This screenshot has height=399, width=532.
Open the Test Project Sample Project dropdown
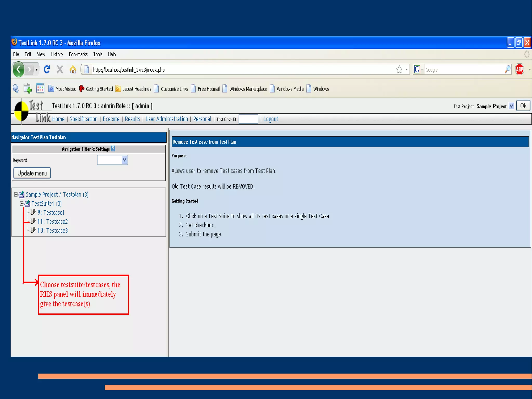pyautogui.click(x=511, y=106)
